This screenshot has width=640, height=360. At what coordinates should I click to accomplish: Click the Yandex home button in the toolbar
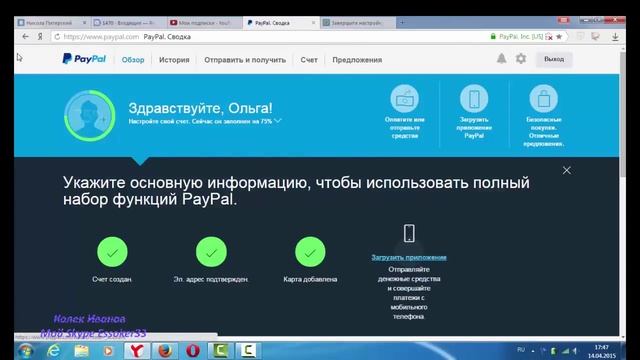click(x=40, y=37)
